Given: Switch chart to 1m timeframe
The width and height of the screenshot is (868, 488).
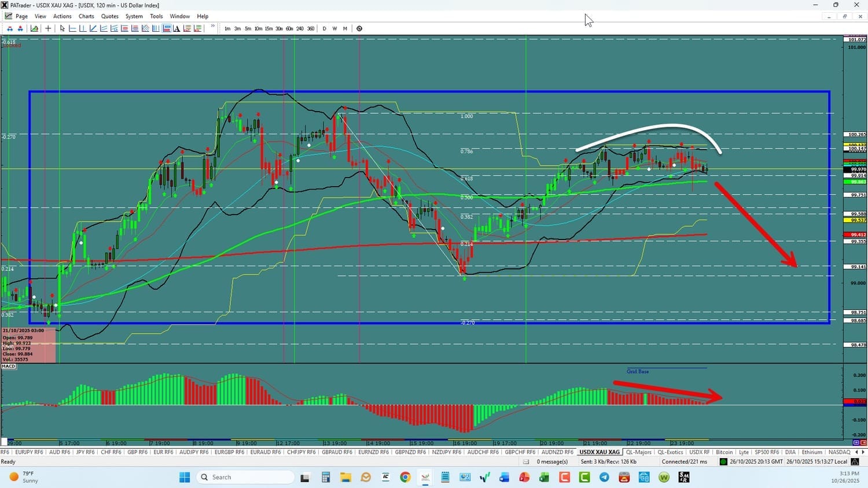Looking at the screenshot, I should coord(227,28).
